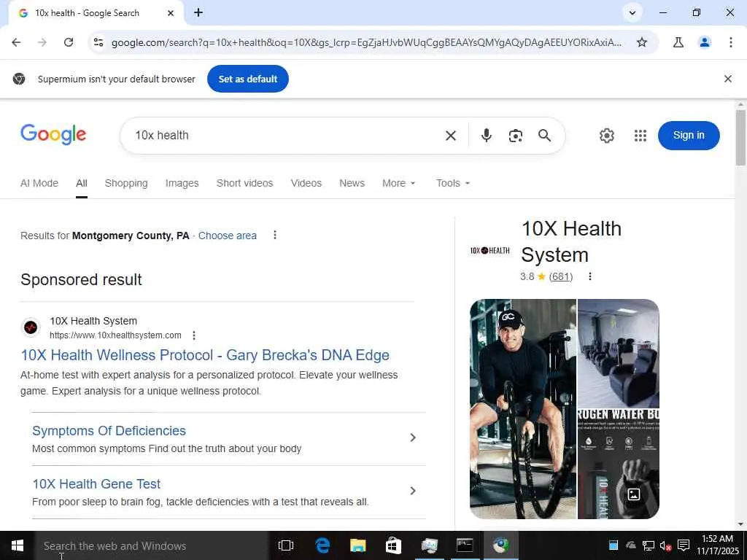747x560 pixels.
Task: Open the experiments flask icon
Action: click(678, 42)
